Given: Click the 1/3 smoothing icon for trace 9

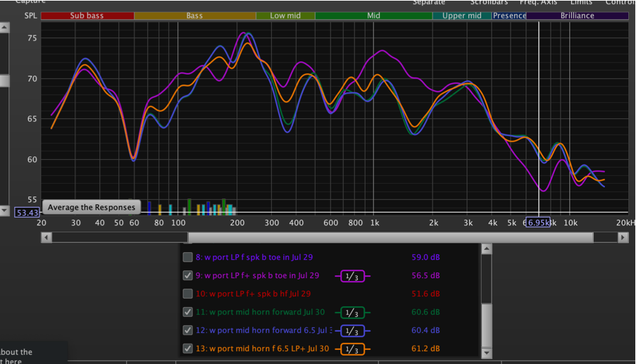Looking at the screenshot, I should pos(353,276).
